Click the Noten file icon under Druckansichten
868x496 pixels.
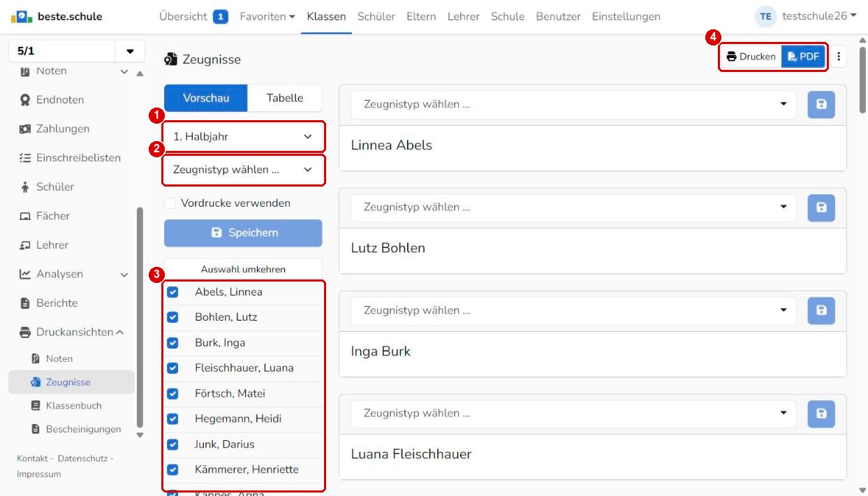tap(36, 358)
